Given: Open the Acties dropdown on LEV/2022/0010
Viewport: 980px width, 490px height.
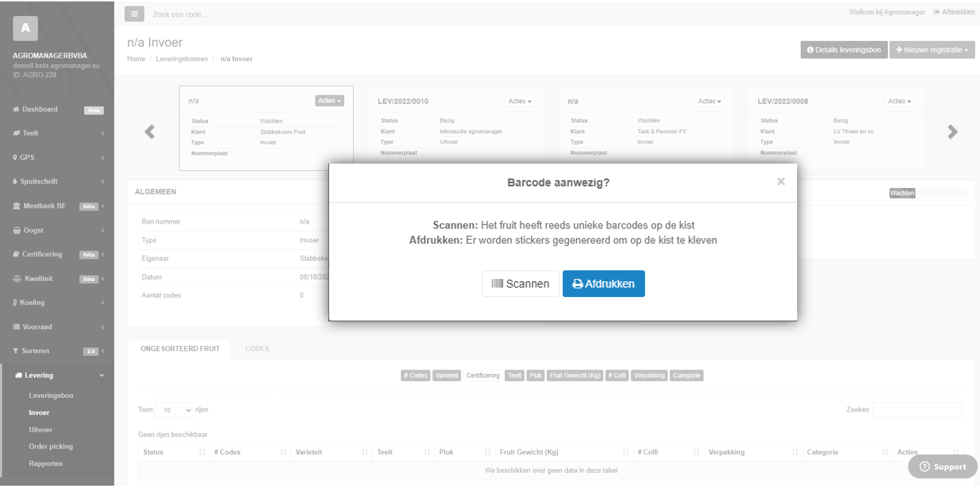Looking at the screenshot, I should pyautogui.click(x=520, y=101).
